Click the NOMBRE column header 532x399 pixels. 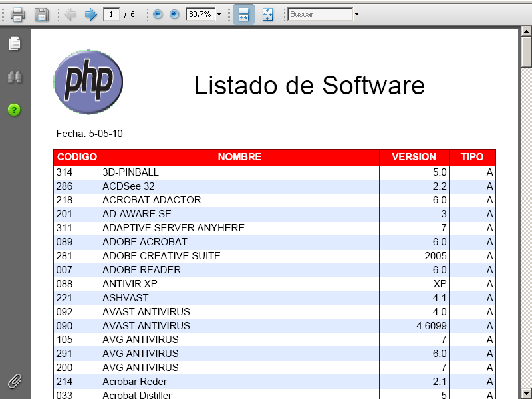tap(239, 157)
